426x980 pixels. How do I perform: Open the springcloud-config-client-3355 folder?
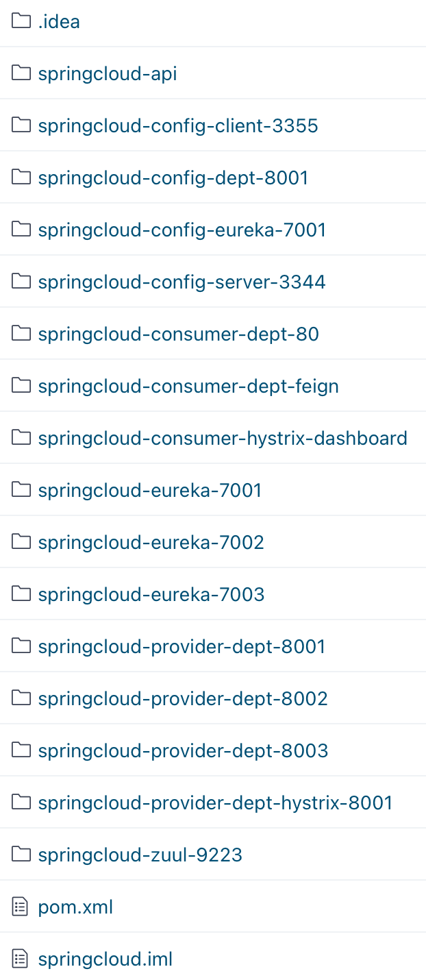click(x=178, y=126)
